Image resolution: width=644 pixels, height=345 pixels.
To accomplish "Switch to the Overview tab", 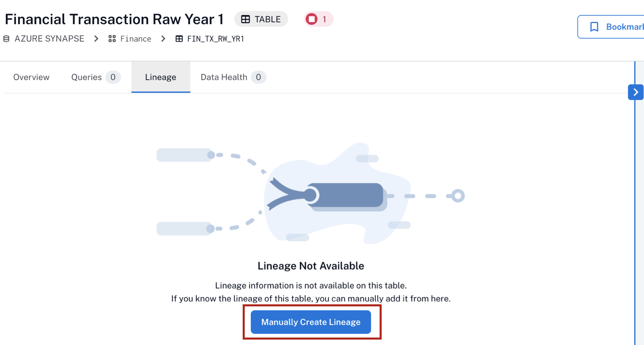I will pos(31,77).
